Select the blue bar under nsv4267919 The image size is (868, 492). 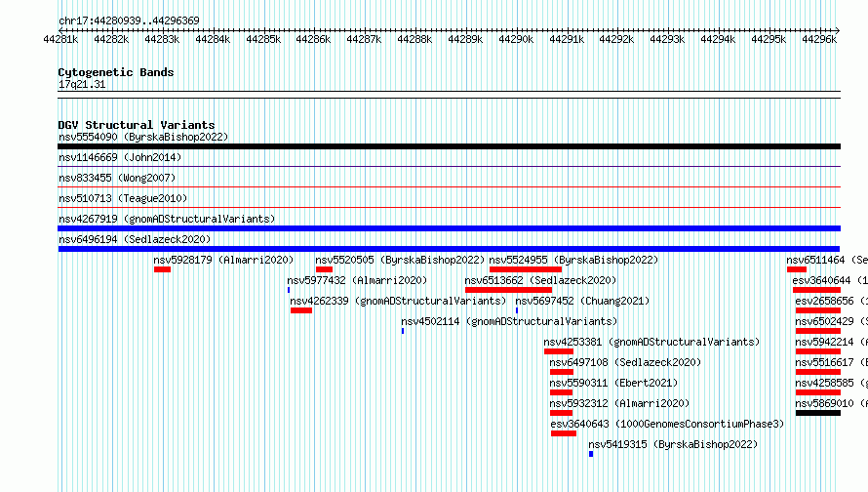click(449, 228)
